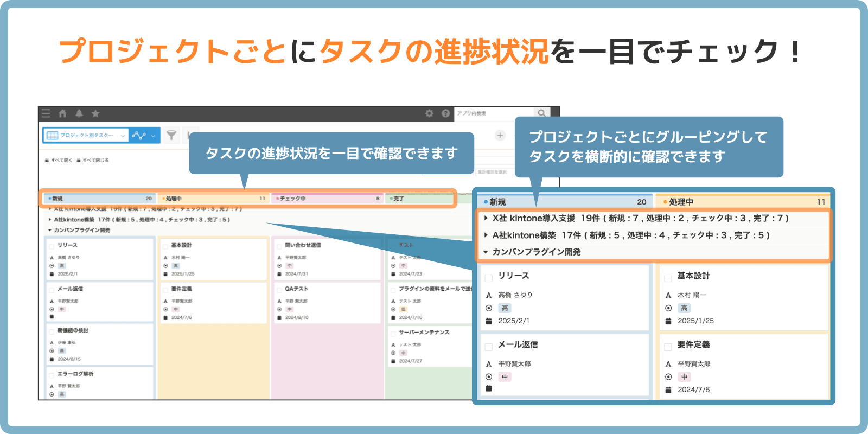Tick the 新機能の検討 card checkbox

(52, 331)
